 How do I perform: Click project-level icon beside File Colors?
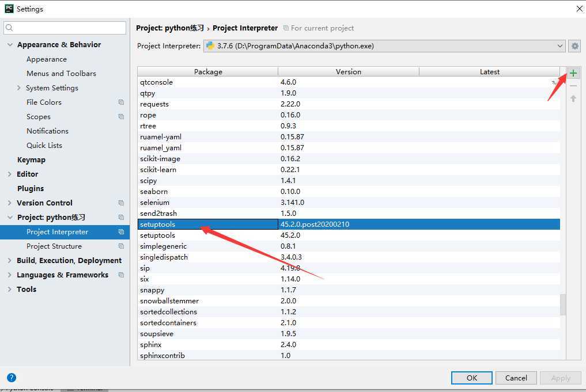[x=121, y=102]
